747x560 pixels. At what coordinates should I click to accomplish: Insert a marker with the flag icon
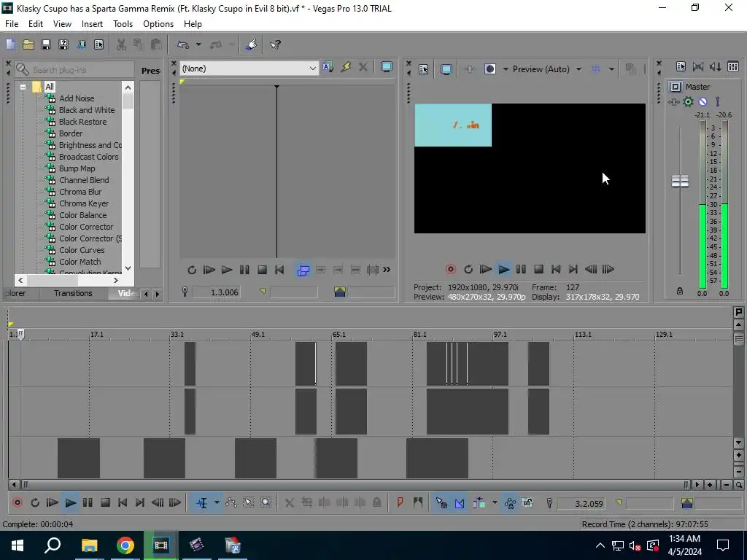pyautogui.click(x=400, y=502)
